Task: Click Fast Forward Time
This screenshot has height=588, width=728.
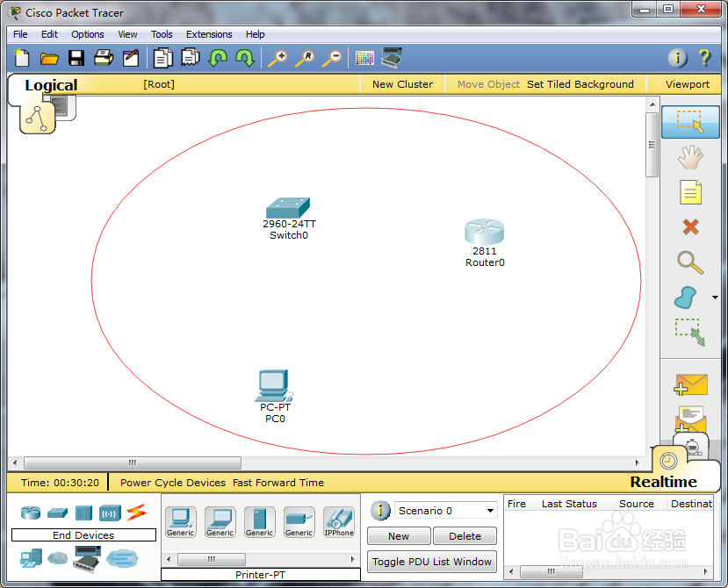Action: tap(278, 483)
